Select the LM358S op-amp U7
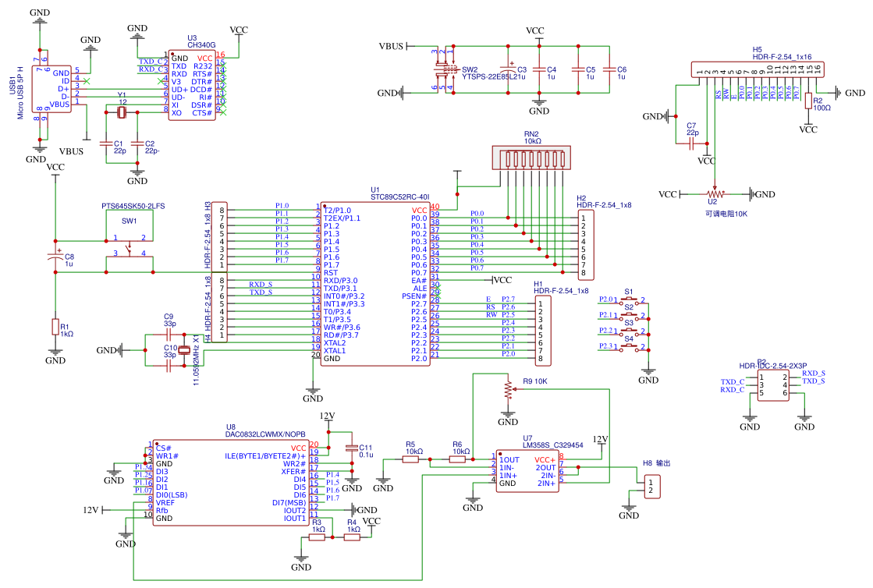This screenshot has width=873, height=588. tap(527, 472)
